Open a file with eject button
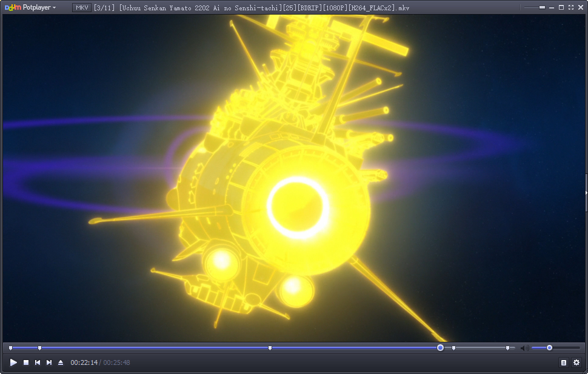The height and width of the screenshot is (374, 588). (x=61, y=362)
